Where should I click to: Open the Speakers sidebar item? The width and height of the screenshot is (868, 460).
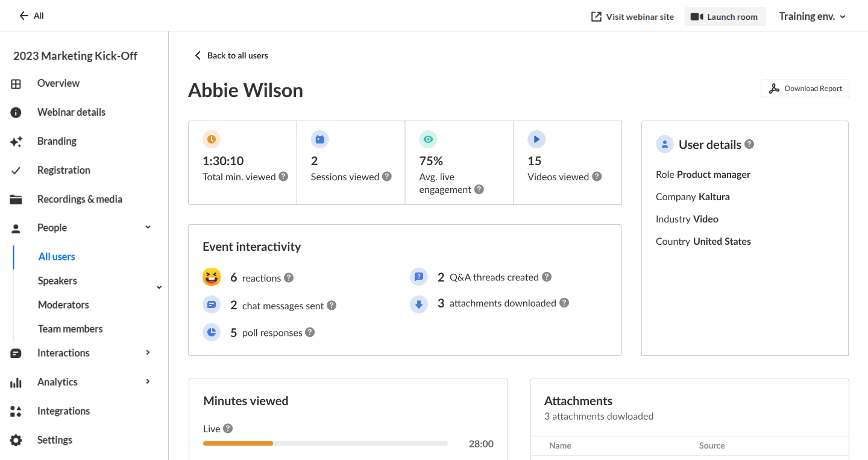coord(57,281)
